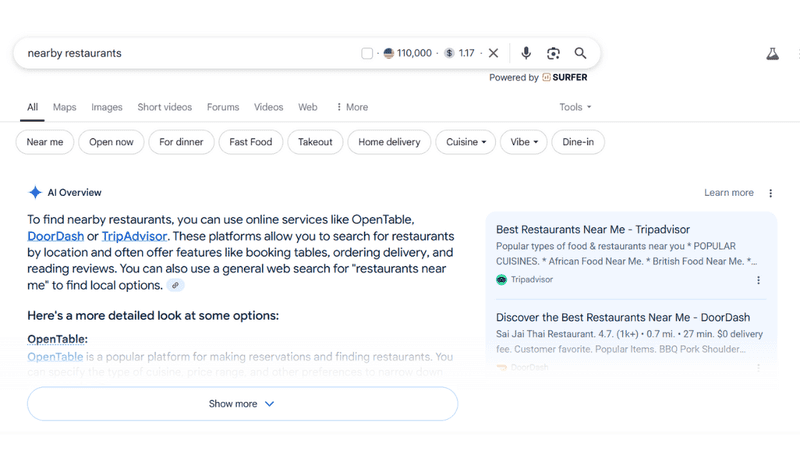Submit search with the magnifying glass icon
Image resolution: width=800 pixels, height=457 pixels.
click(x=580, y=53)
